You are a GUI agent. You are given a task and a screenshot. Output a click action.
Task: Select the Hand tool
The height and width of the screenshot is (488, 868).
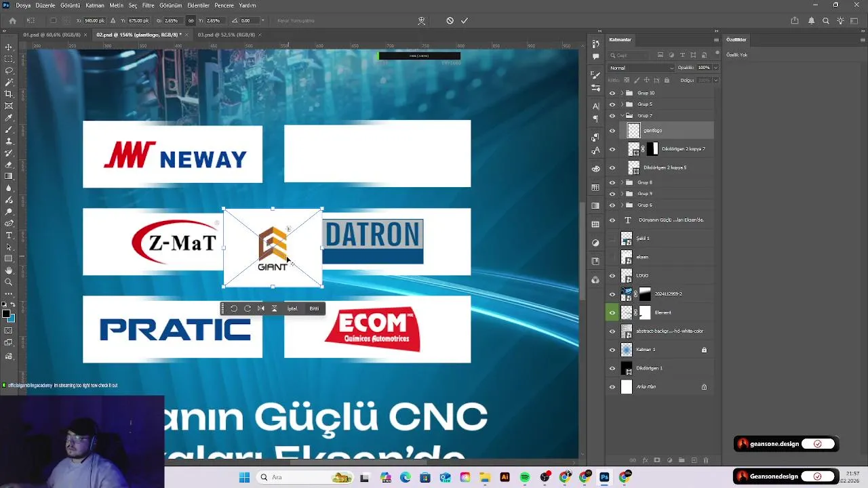pyautogui.click(x=9, y=270)
